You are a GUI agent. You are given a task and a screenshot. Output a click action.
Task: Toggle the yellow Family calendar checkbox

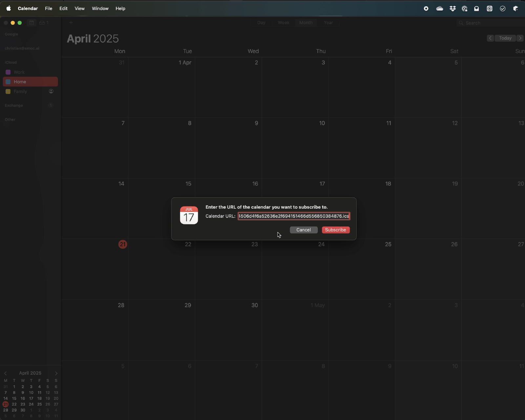tap(8, 92)
